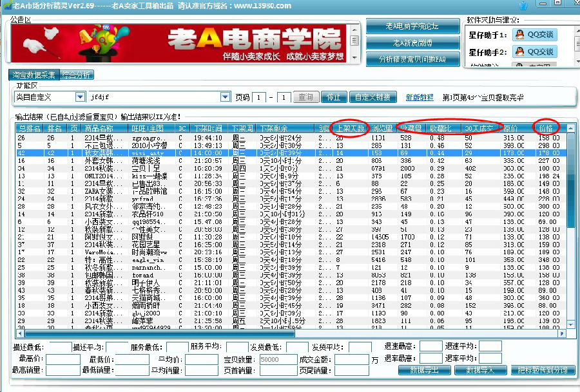Click the 停止 button
The image size is (580, 392).
tap(334, 97)
